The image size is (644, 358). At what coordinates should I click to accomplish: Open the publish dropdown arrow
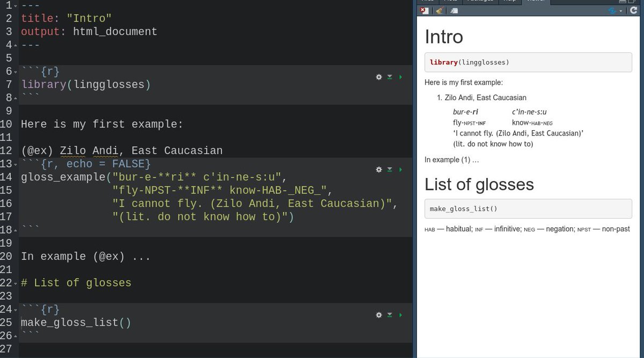620,10
